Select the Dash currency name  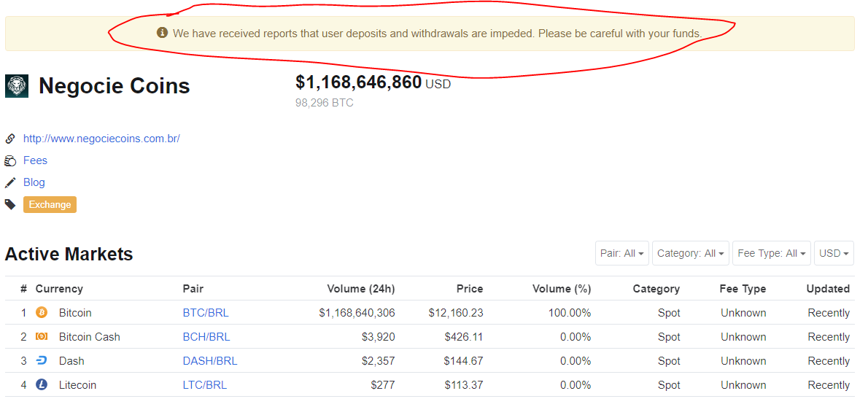click(72, 361)
